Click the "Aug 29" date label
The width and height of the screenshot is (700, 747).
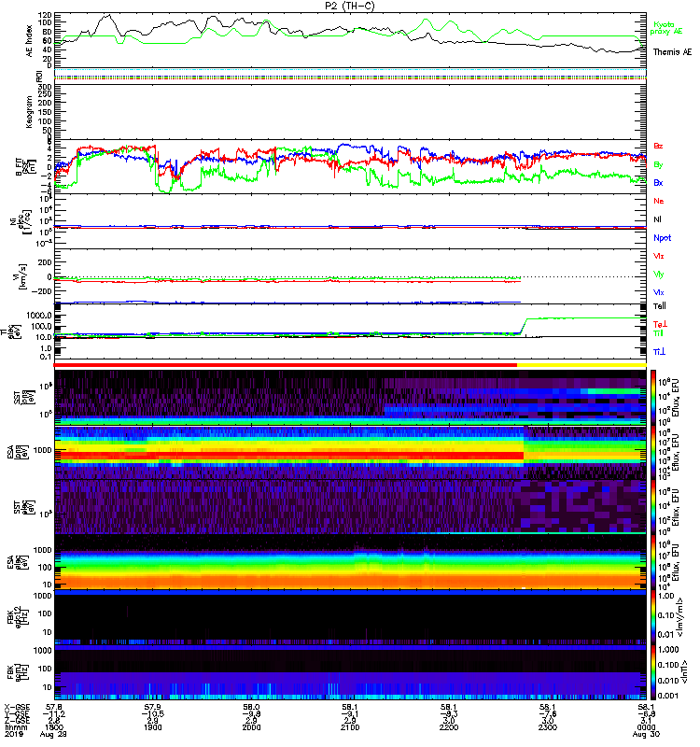pos(53,734)
